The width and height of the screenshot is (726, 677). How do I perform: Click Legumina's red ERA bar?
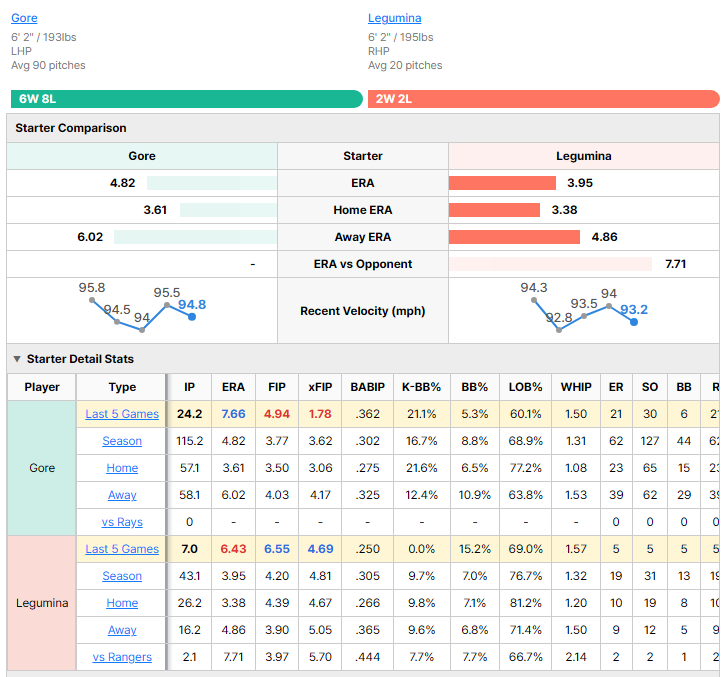(x=502, y=183)
